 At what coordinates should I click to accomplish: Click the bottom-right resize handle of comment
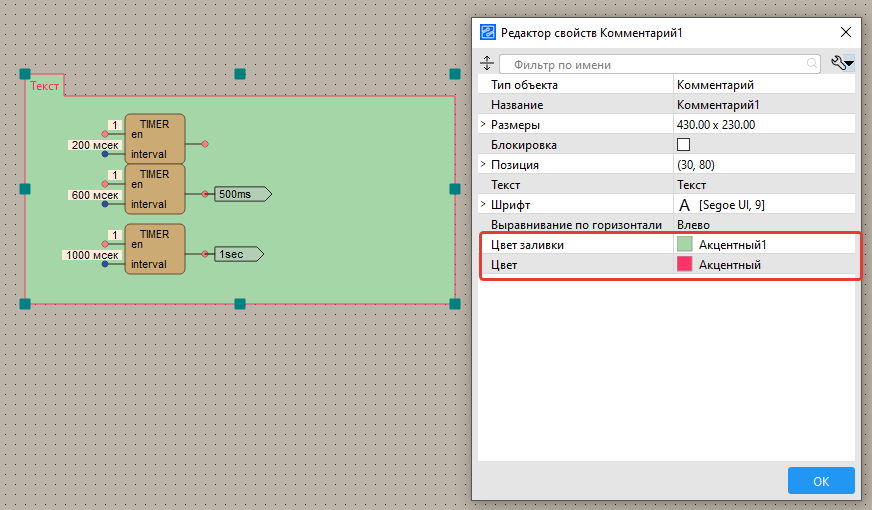tap(454, 303)
